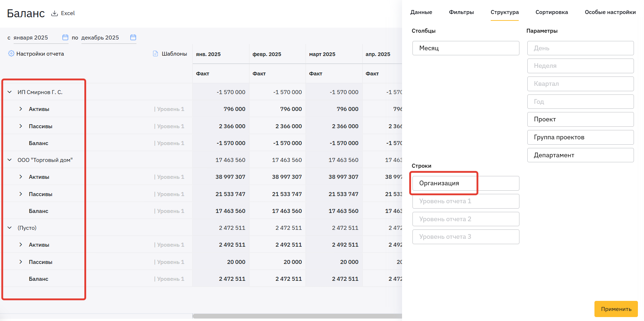This screenshot has height=321, width=644.
Task: Click the Excel download icon
Action: coord(55,13)
